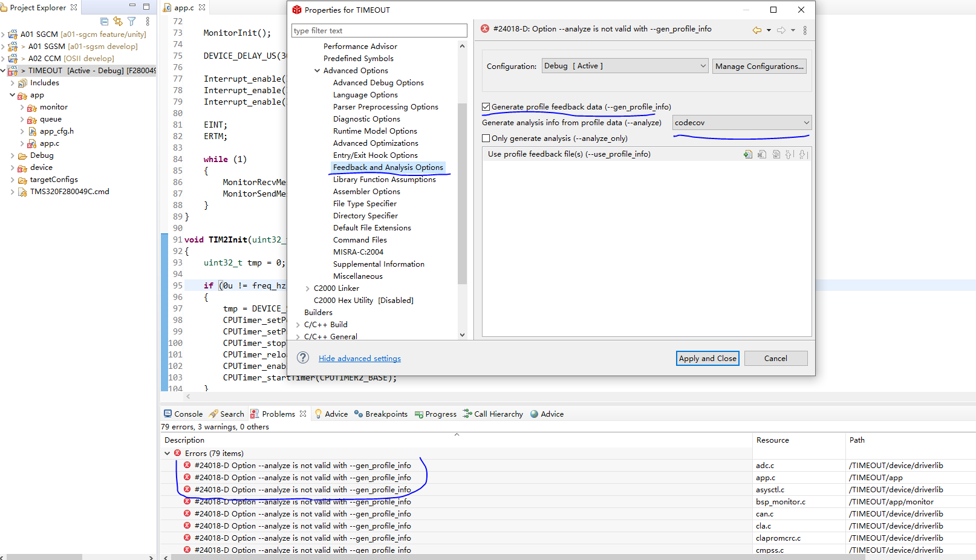This screenshot has height=560, width=976.
Task: Select Advanced Debug Options tree item
Action: pyautogui.click(x=379, y=83)
